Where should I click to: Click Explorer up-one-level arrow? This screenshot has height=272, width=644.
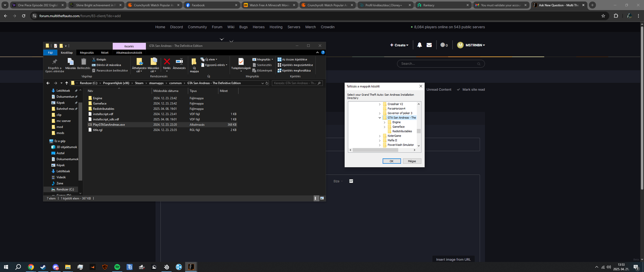pyautogui.click(x=67, y=83)
